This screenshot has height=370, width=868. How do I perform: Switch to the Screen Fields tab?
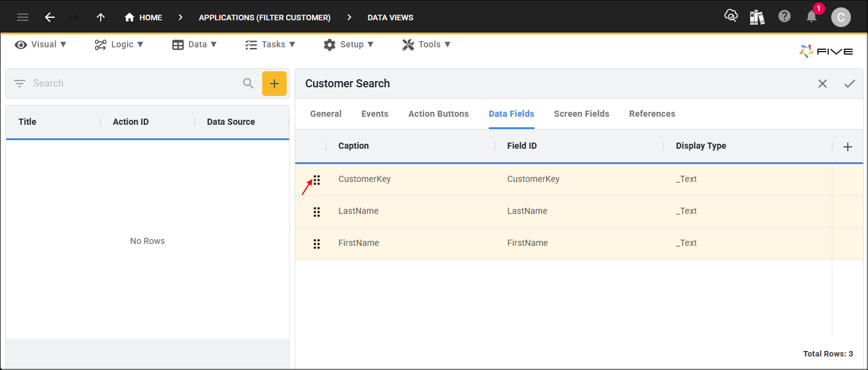coord(581,114)
